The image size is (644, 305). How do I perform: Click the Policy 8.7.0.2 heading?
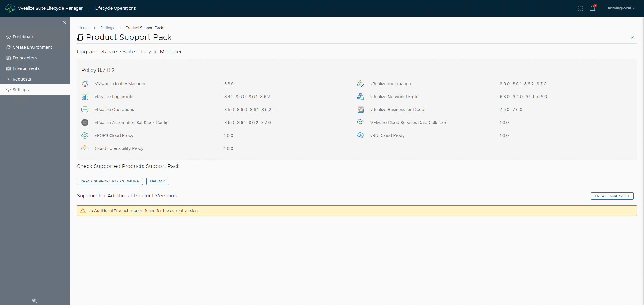tap(98, 70)
